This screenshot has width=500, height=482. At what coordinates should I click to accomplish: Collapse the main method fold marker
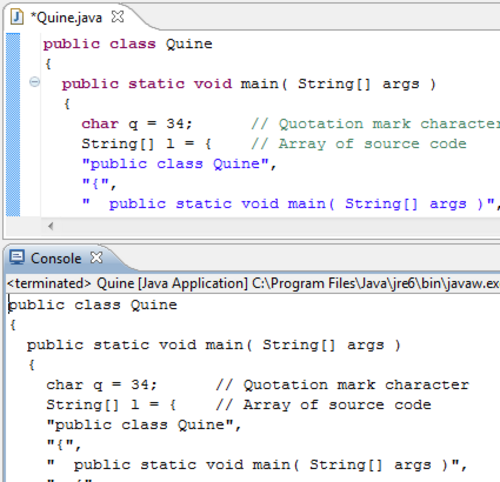(34, 82)
